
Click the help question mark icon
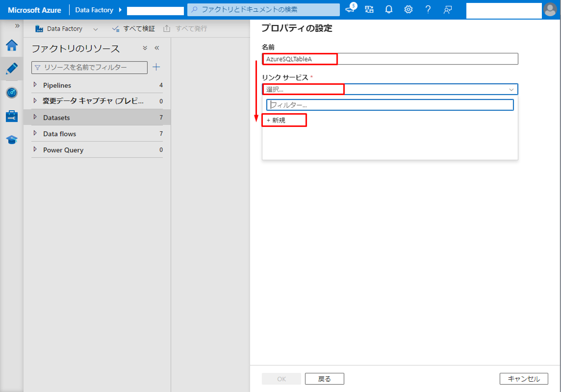[428, 10]
